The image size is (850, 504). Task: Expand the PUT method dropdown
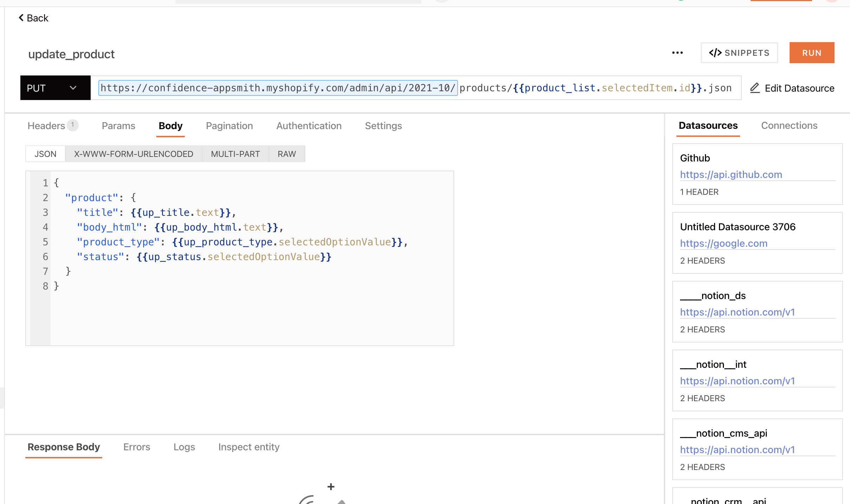click(x=73, y=88)
